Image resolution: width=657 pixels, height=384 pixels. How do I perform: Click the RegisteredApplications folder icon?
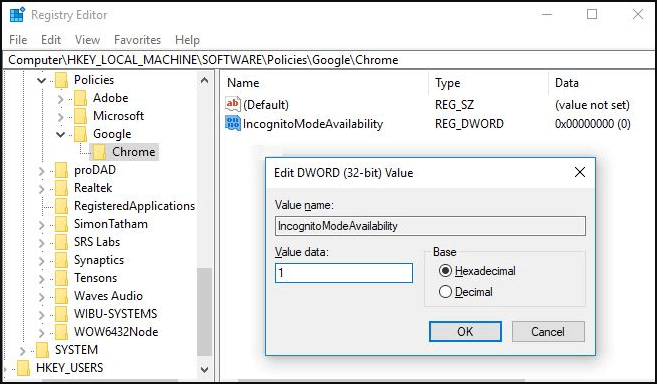pyautogui.click(x=62, y=206)
